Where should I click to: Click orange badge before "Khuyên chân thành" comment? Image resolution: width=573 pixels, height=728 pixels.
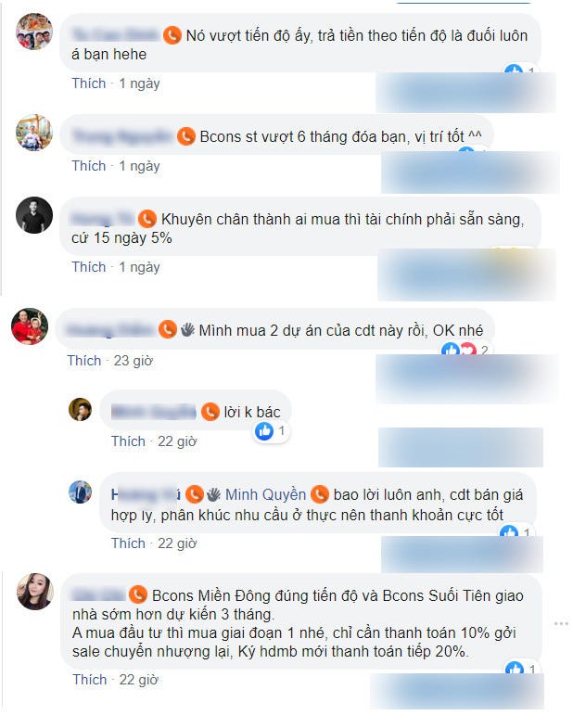click(147, 219)
